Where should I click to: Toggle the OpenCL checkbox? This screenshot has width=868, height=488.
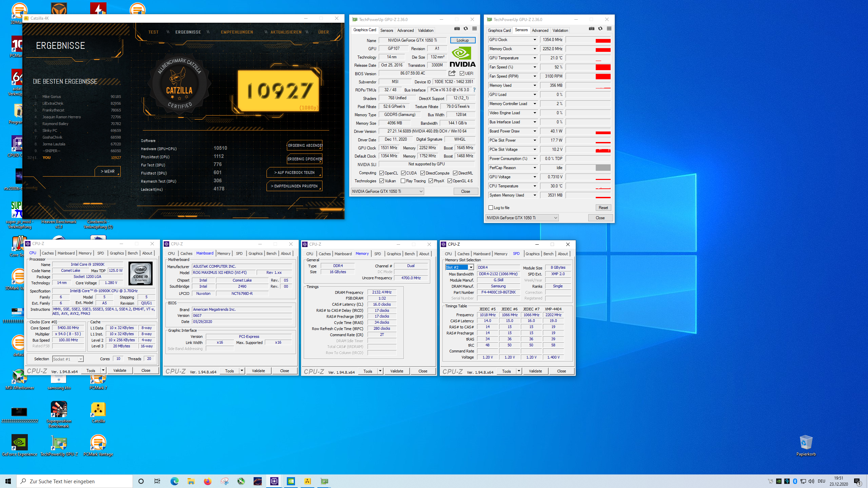coord(381,173)
